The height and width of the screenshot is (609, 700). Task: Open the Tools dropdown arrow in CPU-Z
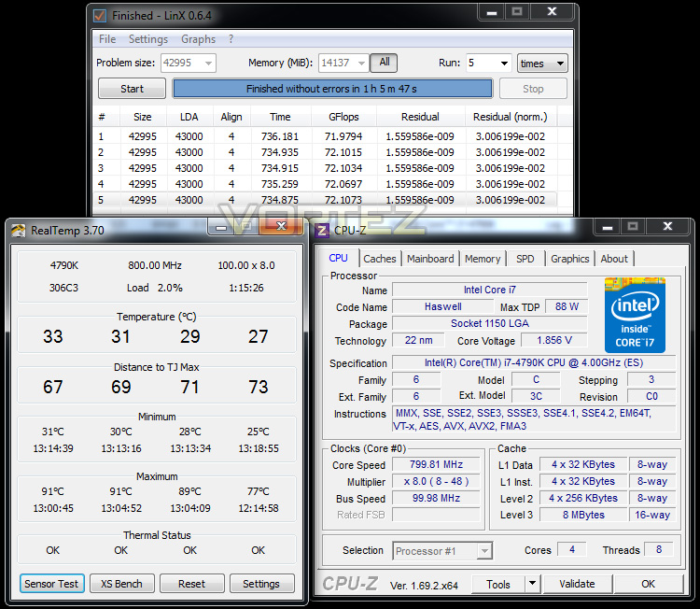pyautogui.click(x=532, y=584)
